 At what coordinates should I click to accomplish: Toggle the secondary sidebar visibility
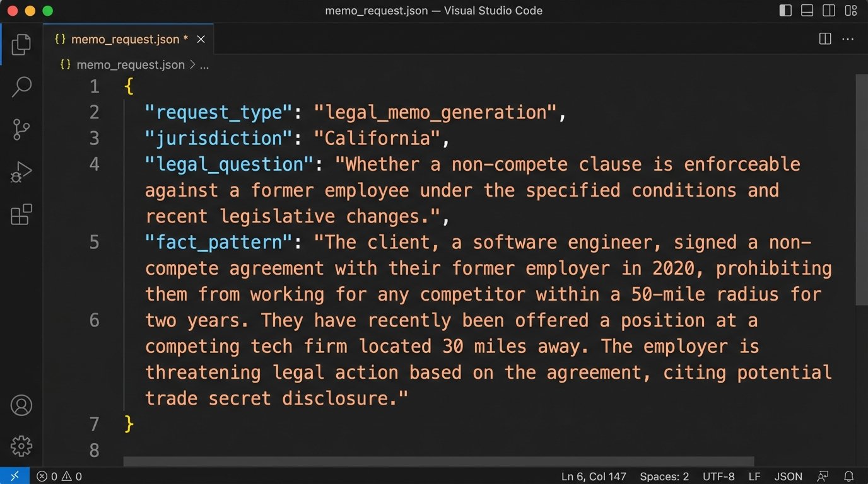tap(828, 10)
